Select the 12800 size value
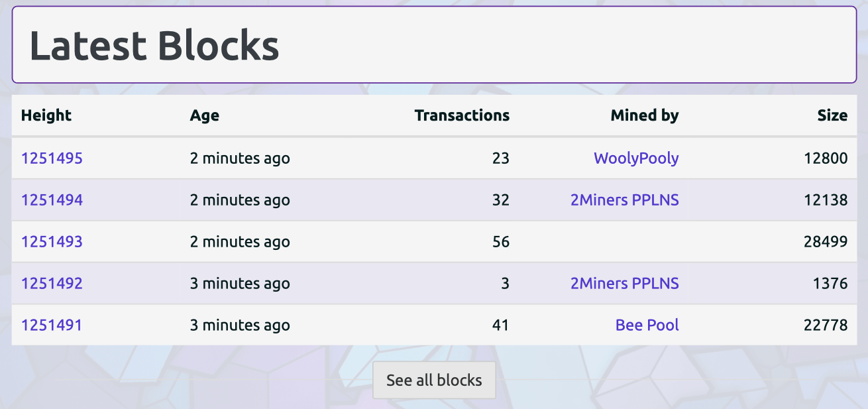Screen dimensions: 868x409 [826, 158]
